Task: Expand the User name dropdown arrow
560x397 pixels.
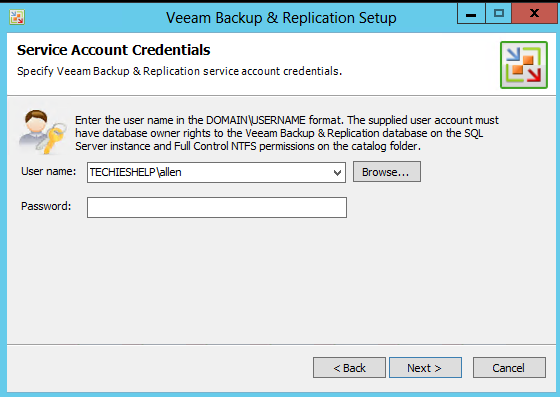Action: coord(337,173)
